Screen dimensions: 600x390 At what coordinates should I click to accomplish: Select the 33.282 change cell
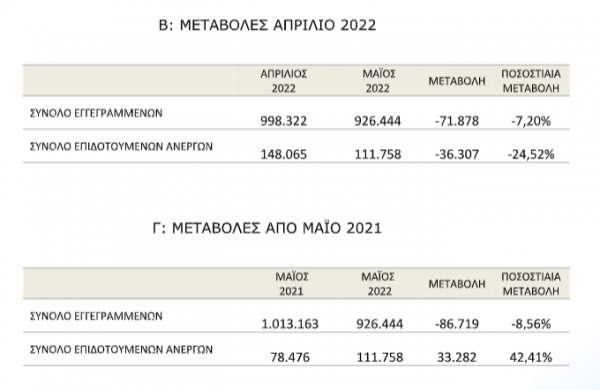[x=457, y=357]
